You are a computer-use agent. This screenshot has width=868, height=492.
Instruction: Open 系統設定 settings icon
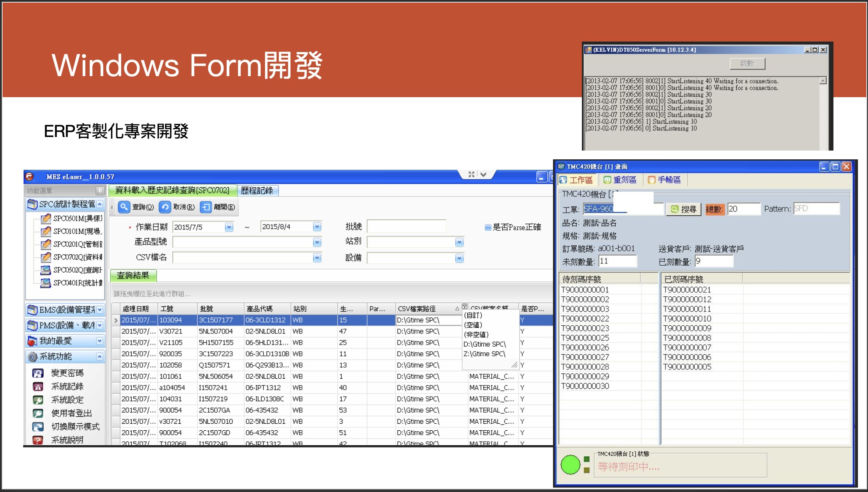pos(38,400)
